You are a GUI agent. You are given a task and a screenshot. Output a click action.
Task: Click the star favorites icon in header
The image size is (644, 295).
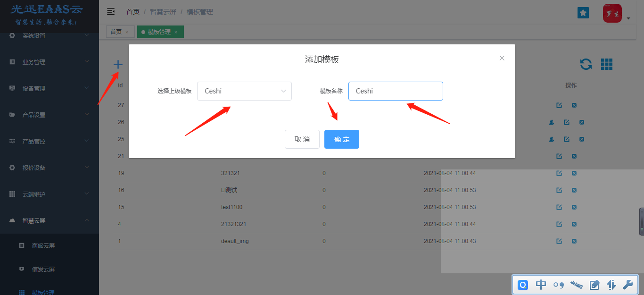583,13
